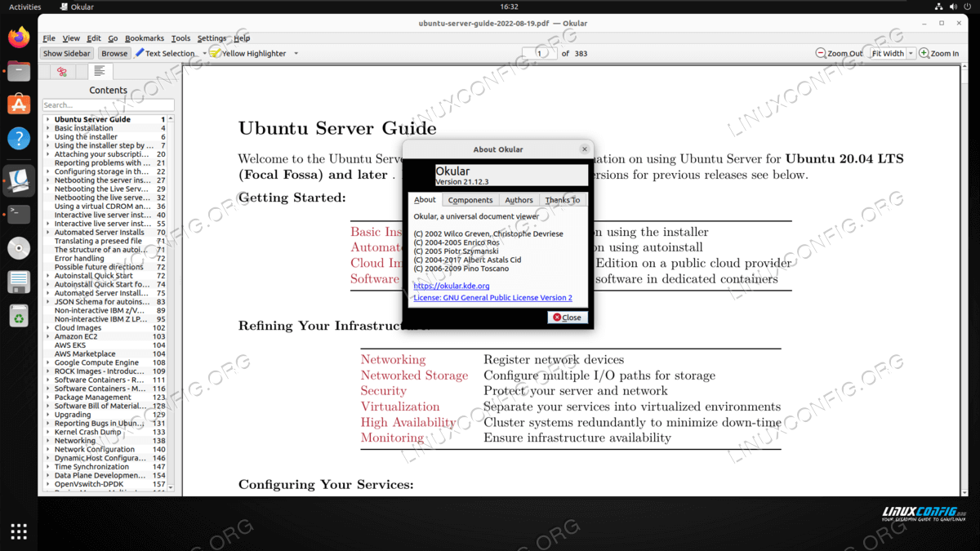Open Terminal from the dock
The image size is (980, 551).
(19, 214)
